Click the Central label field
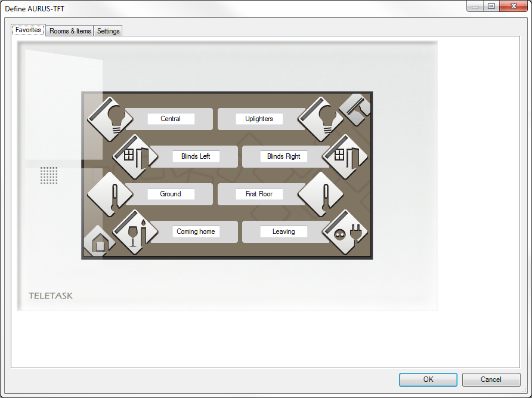Viewport: 532px width, 398px height. pyautogui.click(x=171, y=119)
